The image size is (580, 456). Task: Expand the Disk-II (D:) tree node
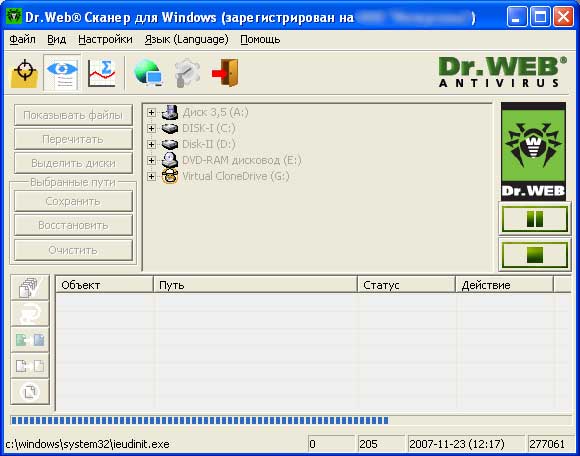tap(151, 144)
